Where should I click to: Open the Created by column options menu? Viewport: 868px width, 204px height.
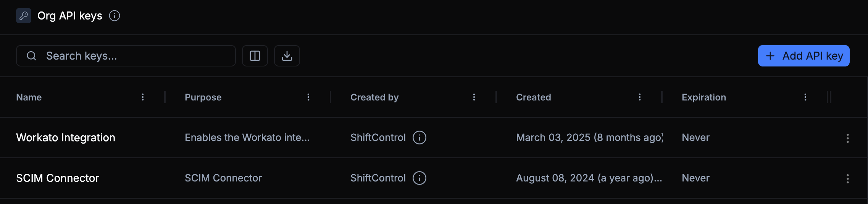tap(474, 97)
